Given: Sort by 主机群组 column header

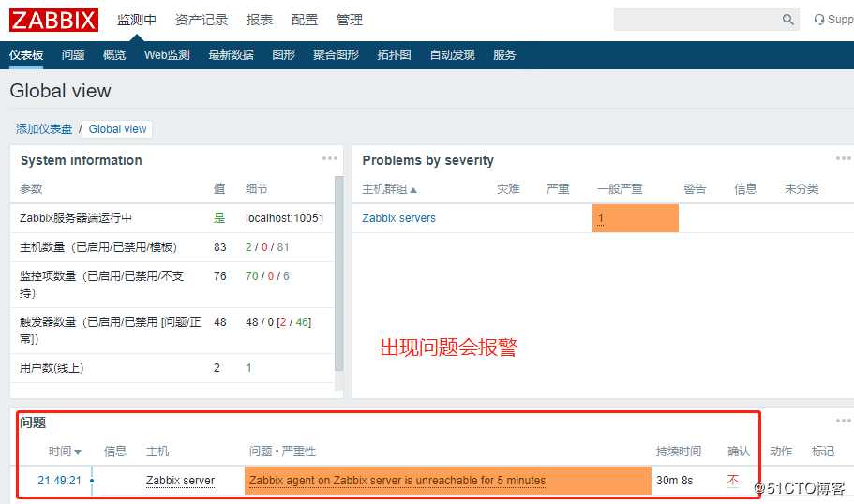Looking at the screenshot, I should [x=389, y=189].
